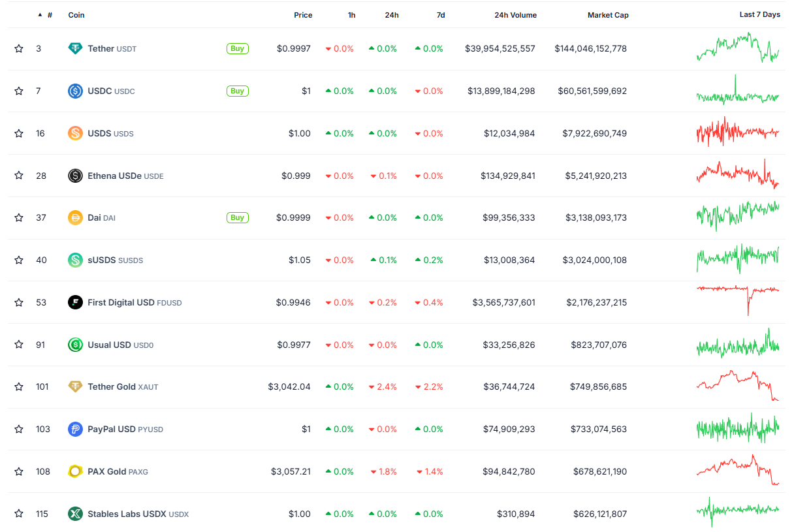The image size is (794, 532).
Task: Click the USDS coin logo icon
Action: point(76,133)
